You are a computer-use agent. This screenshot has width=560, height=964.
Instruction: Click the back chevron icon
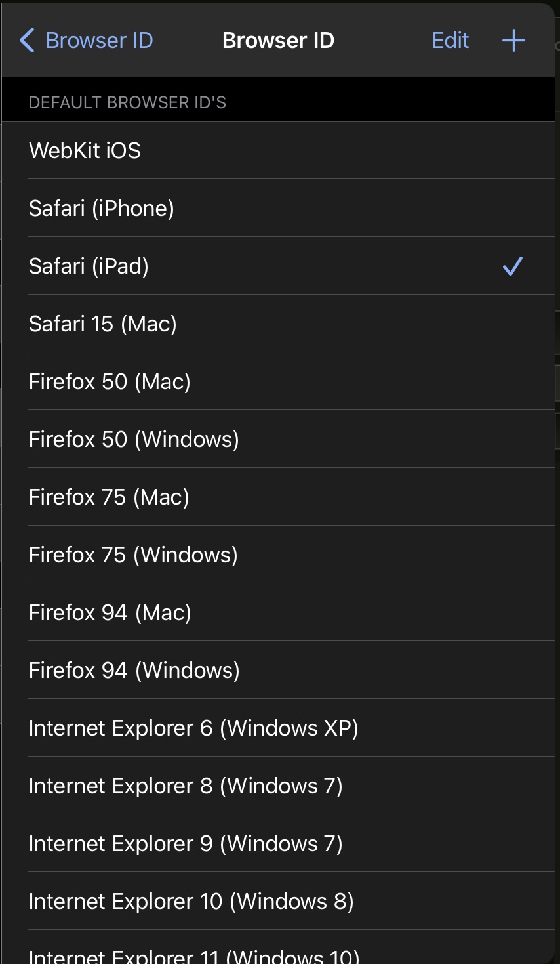pyautogui.click(x=27, y=41)
